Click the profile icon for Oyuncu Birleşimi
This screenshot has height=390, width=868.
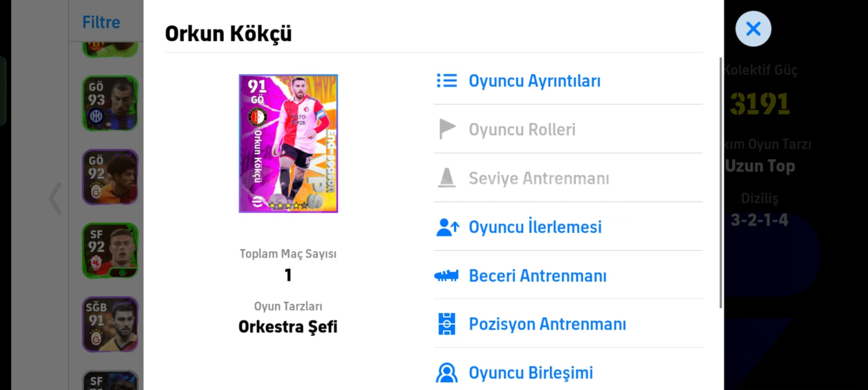[x=447, y=373]
